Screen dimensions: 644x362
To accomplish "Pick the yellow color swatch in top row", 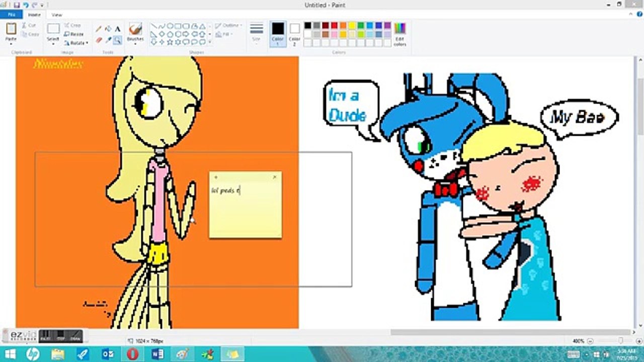I will tap(352, 25).
